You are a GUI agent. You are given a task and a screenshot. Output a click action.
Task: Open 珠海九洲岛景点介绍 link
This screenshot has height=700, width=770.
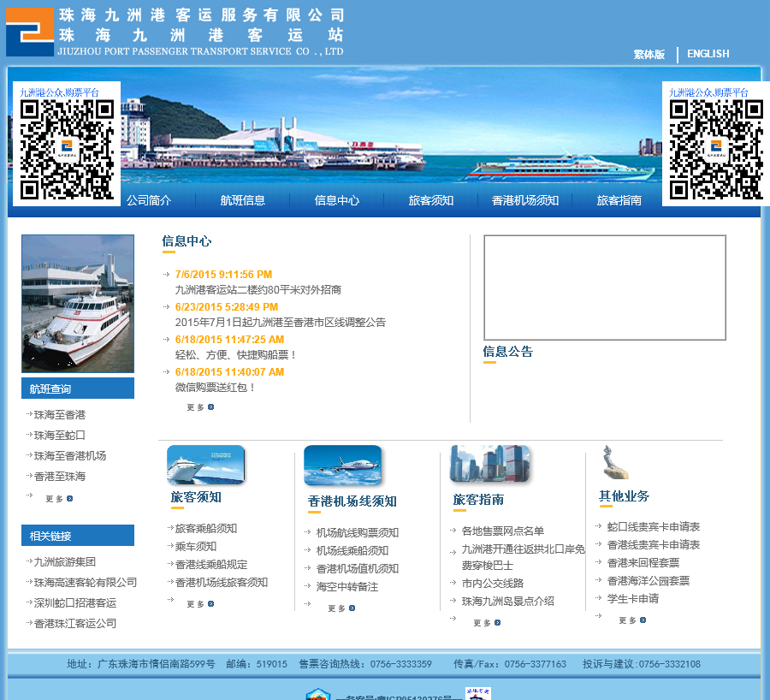(507, 602)
